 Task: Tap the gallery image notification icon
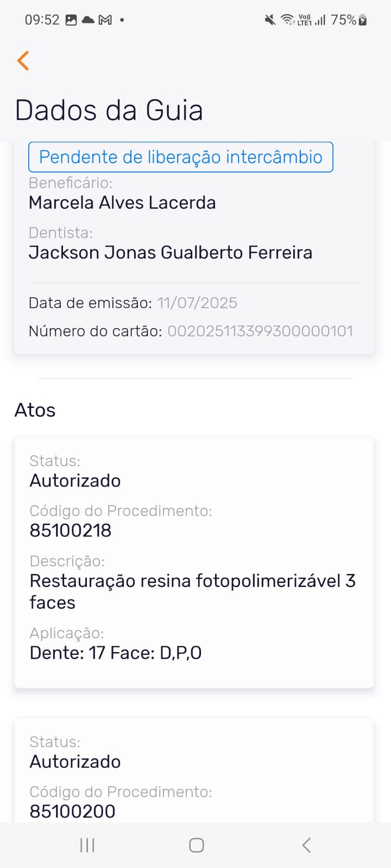(71, 20)
